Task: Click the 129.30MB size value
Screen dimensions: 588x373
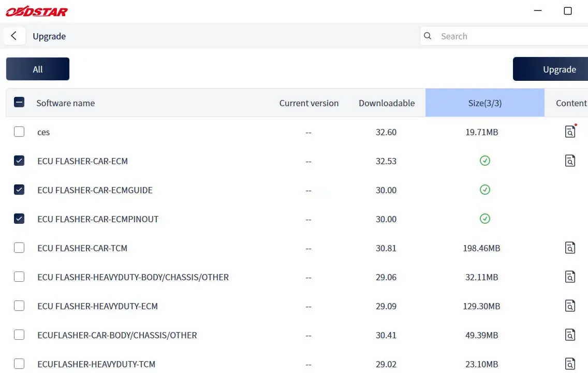Action: point(482,306)
